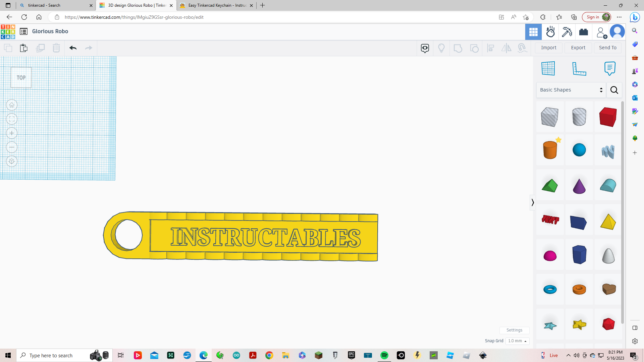Toggle perspective view with the bottom-left cube icon
The image size is (644, 362).
(x=12, y=161)
